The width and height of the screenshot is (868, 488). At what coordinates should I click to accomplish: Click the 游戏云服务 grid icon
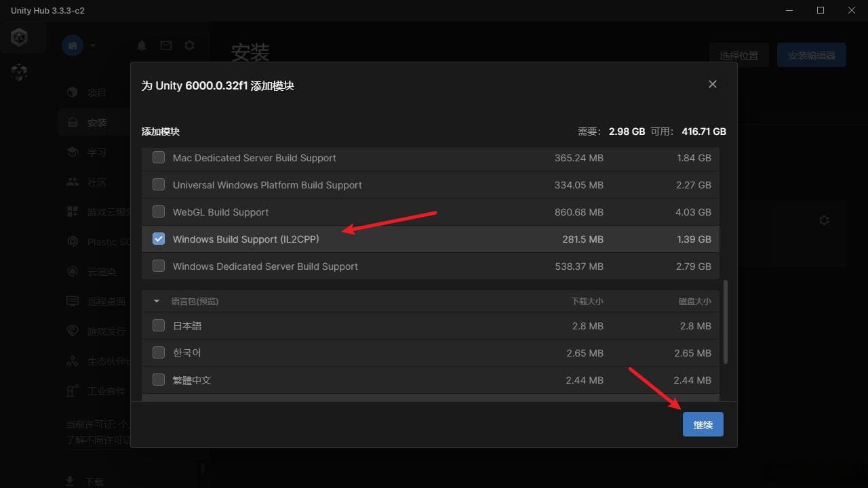point(73,212)
